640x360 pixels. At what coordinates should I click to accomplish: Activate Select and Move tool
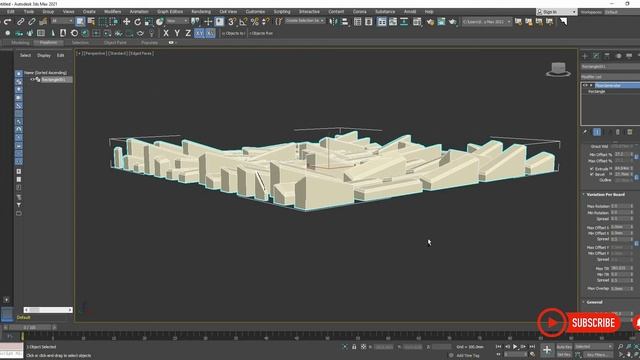[127, 22]
